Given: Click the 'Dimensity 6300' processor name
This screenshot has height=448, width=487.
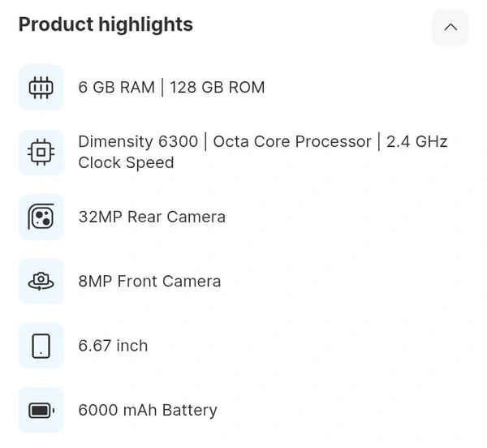Looking at the screenshot, I should pos(138,141).
